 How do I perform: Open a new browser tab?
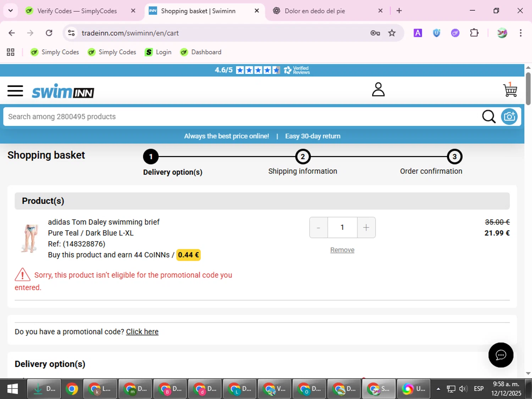(399, 11)
